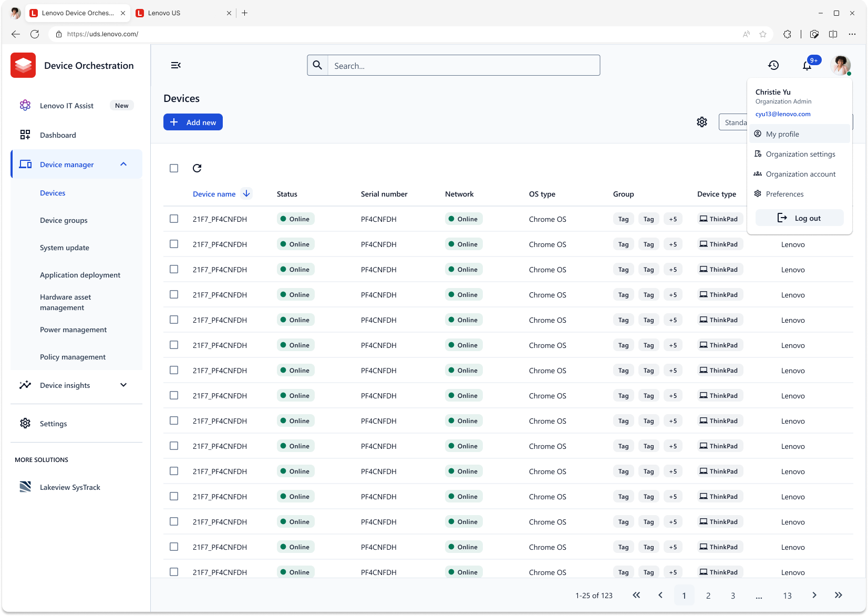Sort by Device name arrow icon
This screenshot has width=868, height=616.
246,193
